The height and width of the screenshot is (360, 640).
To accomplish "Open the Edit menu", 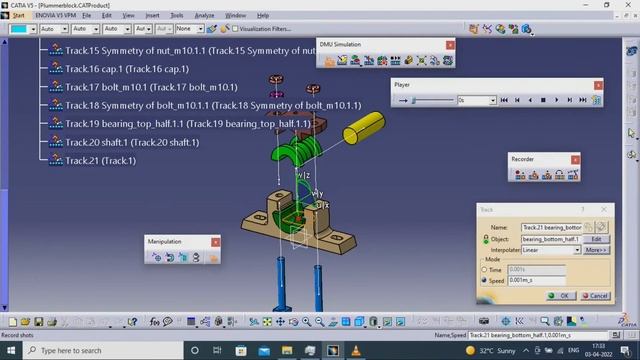I will pos(107,16).
